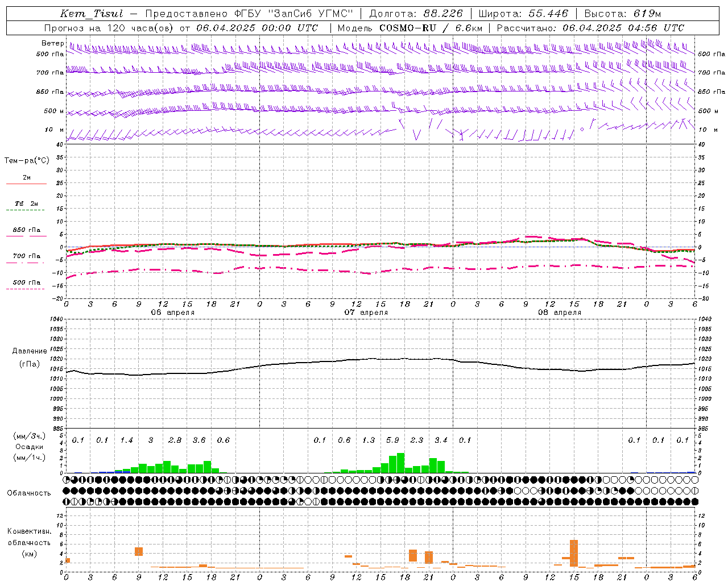Click the tallest orange convective cloud bar
Viewport: 728px width, 582px height.
(x=574, y=553)
